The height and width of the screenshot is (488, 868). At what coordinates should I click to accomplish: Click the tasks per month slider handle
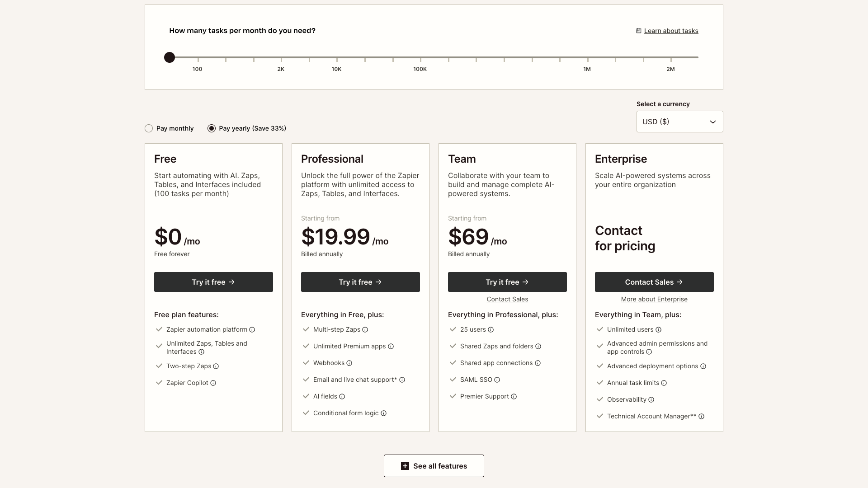170,57
